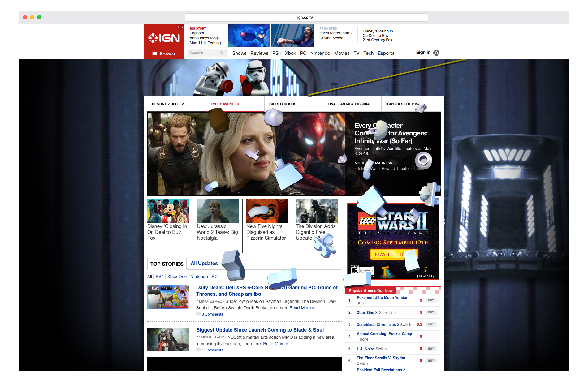The image size is (588, 378).
Task: Click the Blade & Soul thumbnail
Action: pyautogui.click(x=168, y=339)
